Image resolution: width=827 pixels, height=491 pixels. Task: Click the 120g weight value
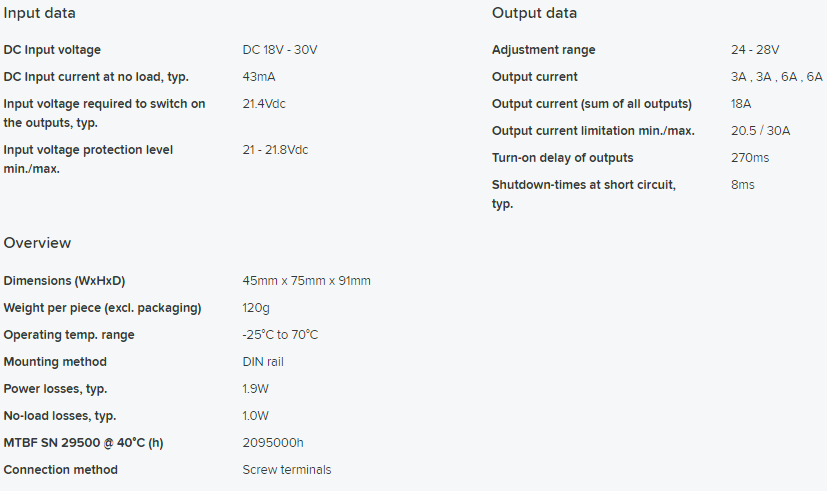click(x=256, y=308)
